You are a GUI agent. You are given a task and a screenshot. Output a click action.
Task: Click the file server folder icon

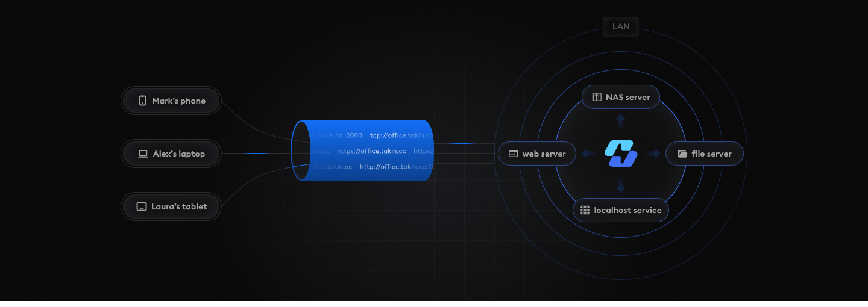682,153
